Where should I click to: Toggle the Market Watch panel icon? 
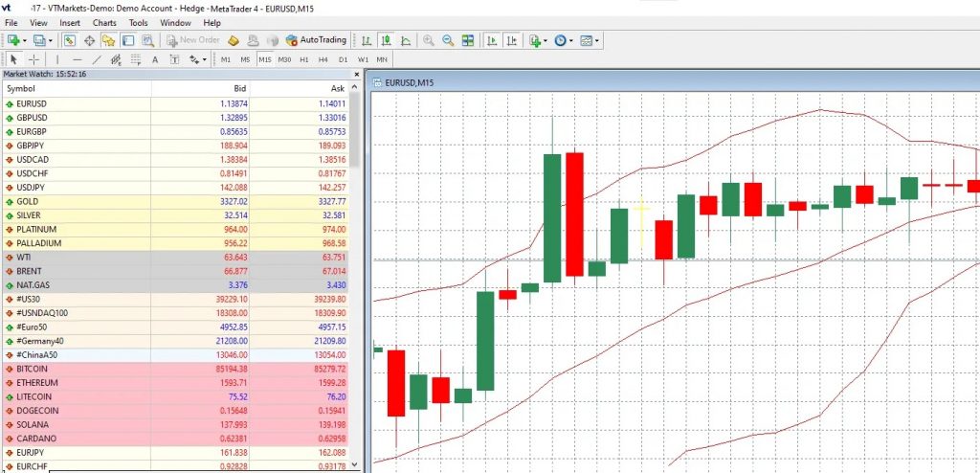[69, 40]
